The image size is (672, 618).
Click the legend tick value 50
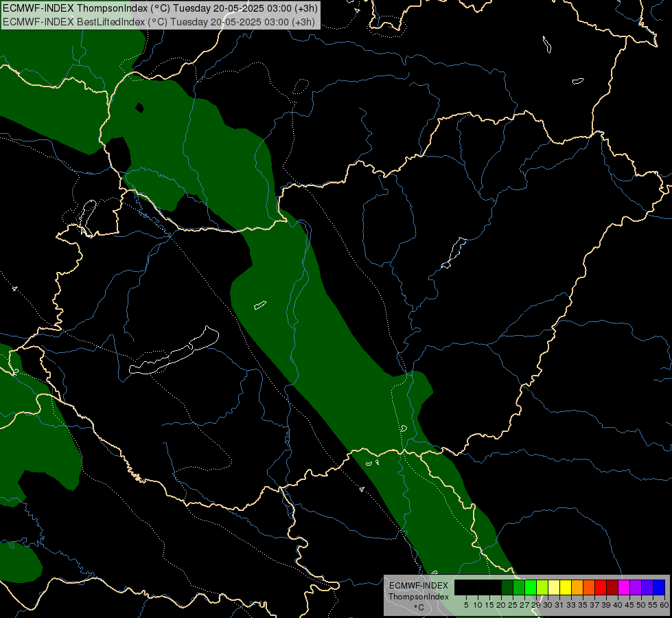click(x=641, y=605)
